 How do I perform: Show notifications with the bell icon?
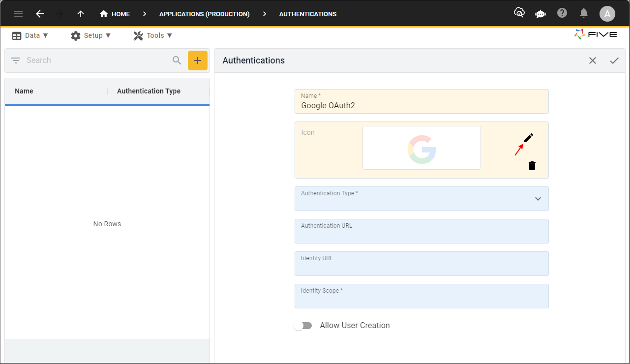[584, 13]
